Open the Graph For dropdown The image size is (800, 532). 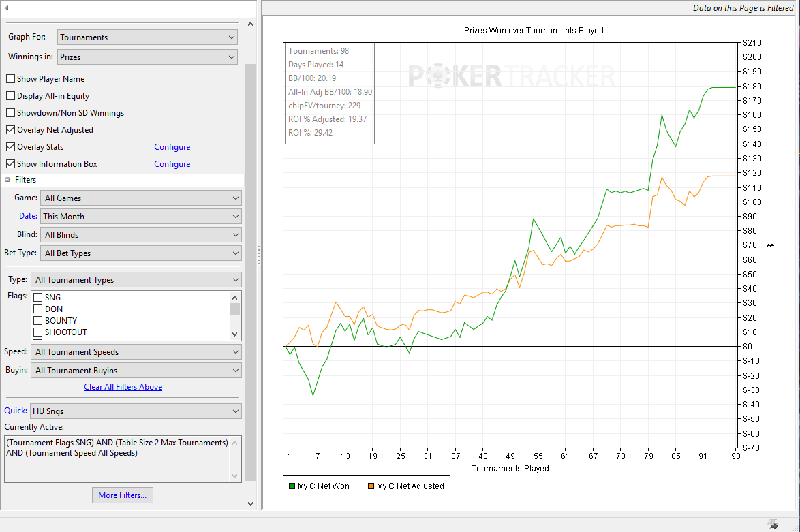(147, 37)
